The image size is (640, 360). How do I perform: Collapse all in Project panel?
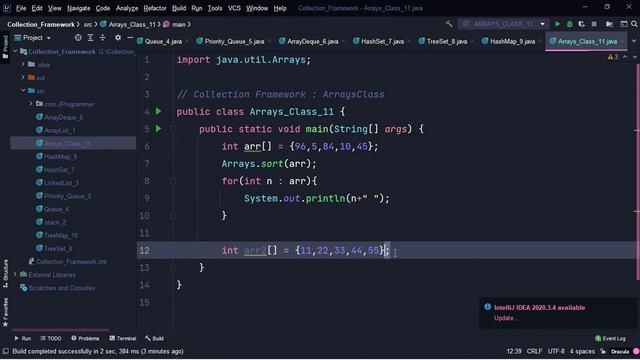(x=102, y=38)
